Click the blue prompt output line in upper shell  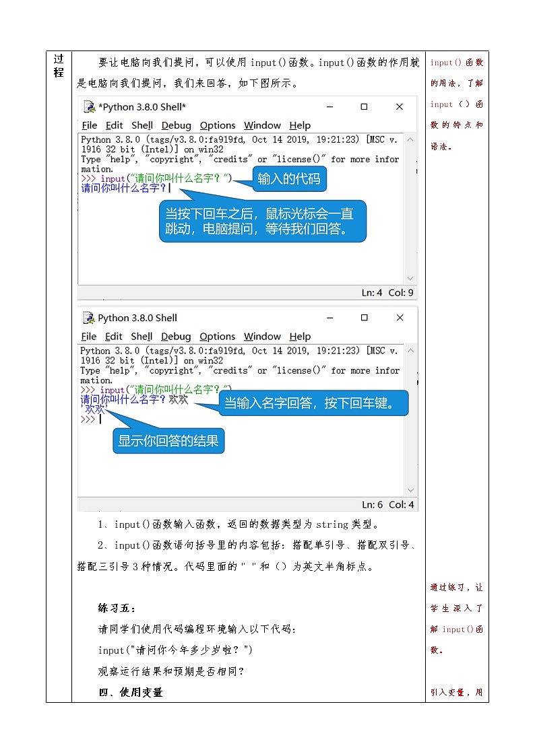coord(125,188)
